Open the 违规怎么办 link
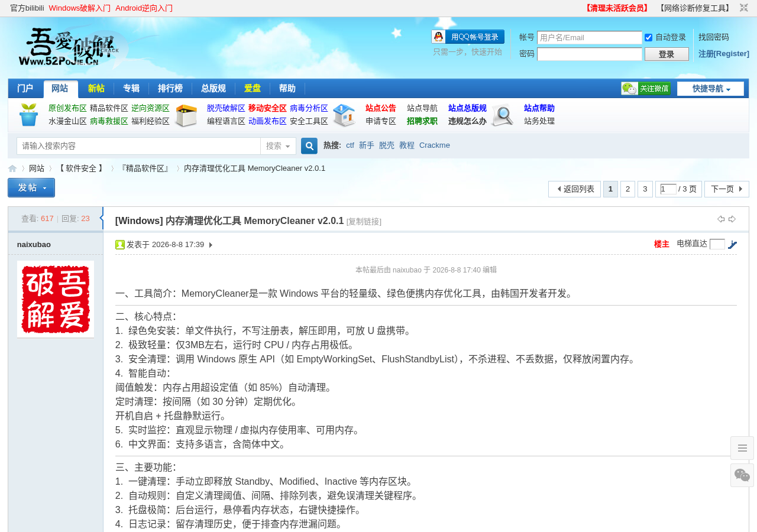The height and width of the screenshot is (532, 757). point(467,121)
